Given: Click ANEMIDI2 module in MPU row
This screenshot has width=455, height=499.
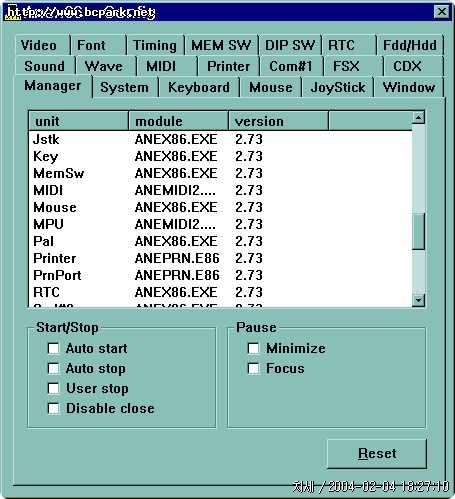Looking at the screenshot, I should (x=175, y=224).
